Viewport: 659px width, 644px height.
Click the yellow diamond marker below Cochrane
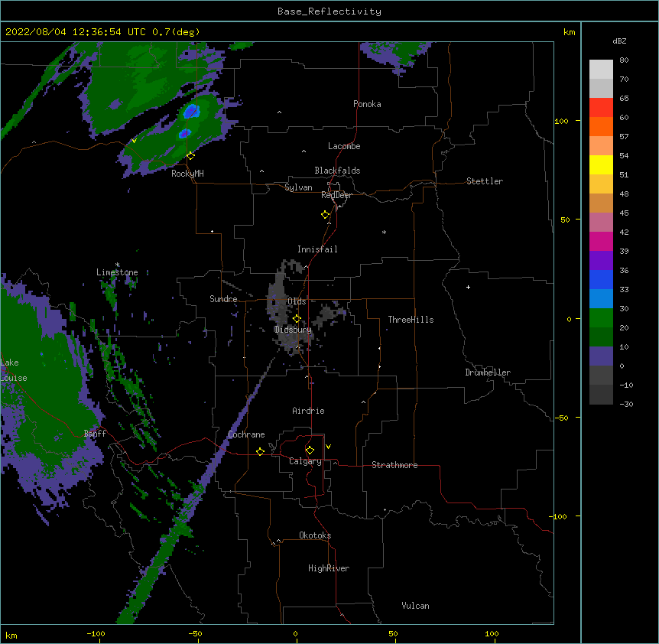coord(260,451)
